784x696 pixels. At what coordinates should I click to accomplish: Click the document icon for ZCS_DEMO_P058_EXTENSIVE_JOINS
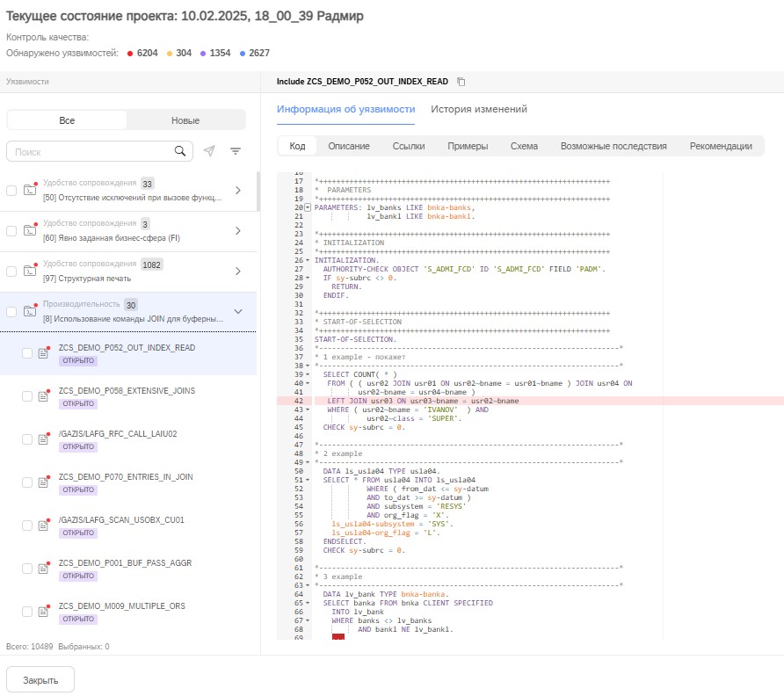(43, 396)
